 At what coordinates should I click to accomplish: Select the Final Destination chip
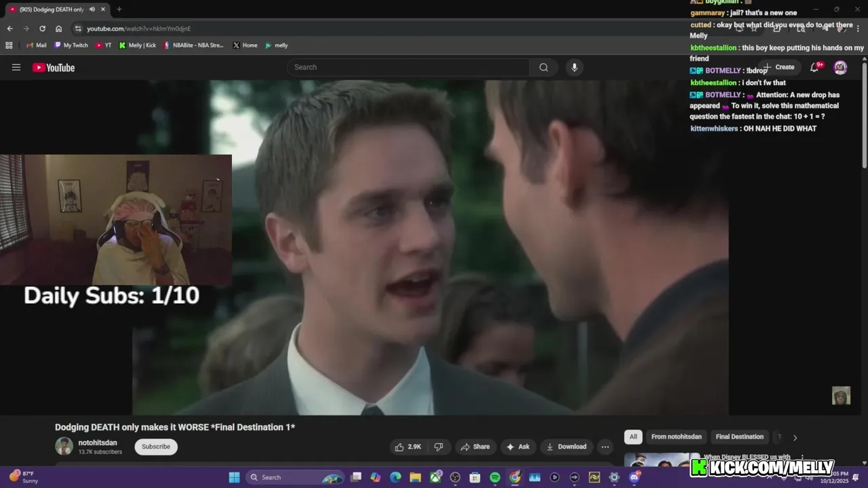point(740,436)
